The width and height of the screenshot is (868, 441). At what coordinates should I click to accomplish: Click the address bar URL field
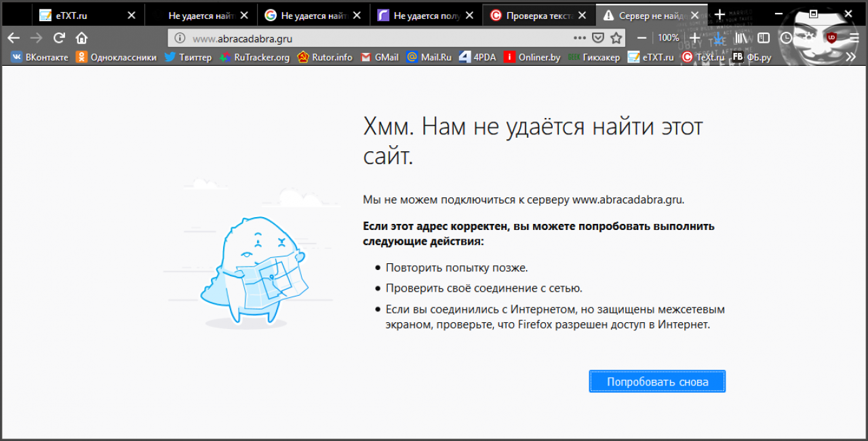(373, 38)
